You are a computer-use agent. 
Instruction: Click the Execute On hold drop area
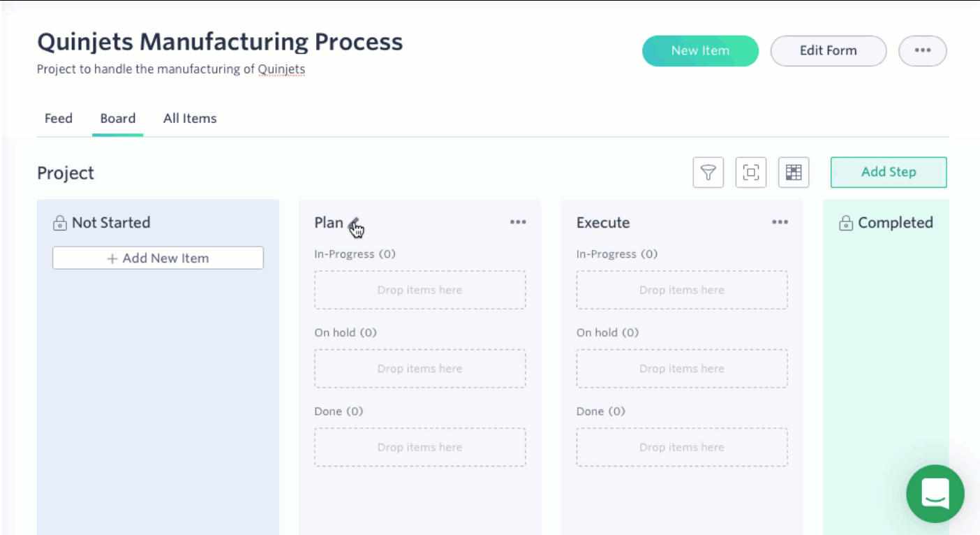682,369
